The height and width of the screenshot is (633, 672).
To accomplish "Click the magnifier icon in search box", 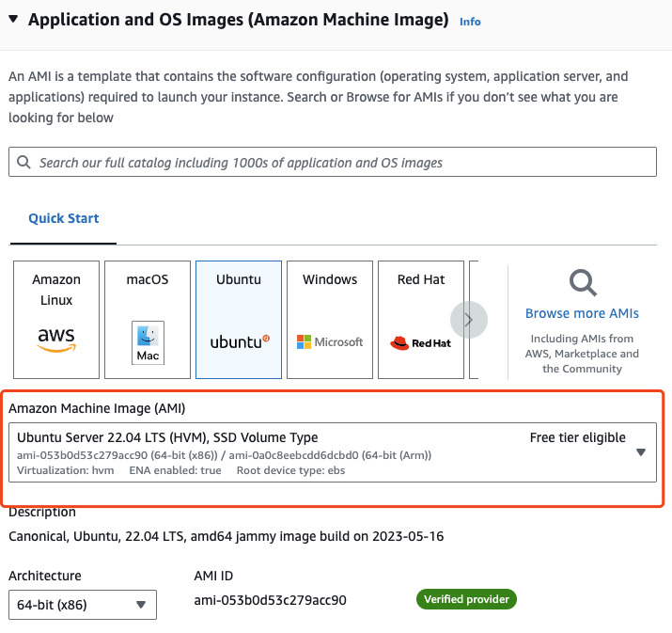I will 23,162.
